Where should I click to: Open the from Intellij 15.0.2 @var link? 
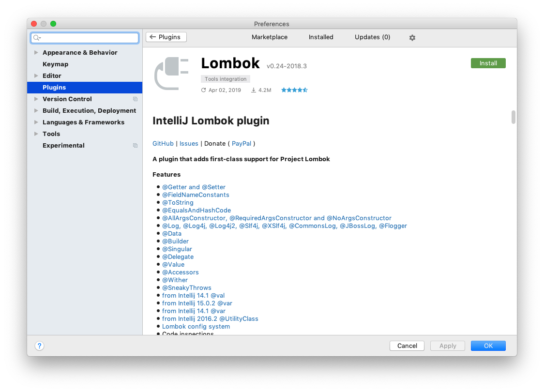(197, 303)
